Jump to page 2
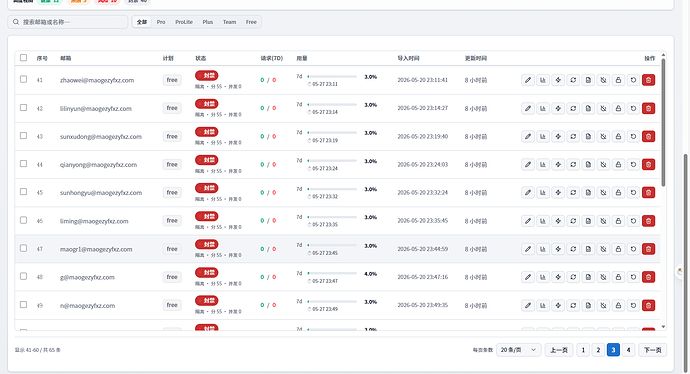This screenshot has width=690, height=374. point(598,350)
